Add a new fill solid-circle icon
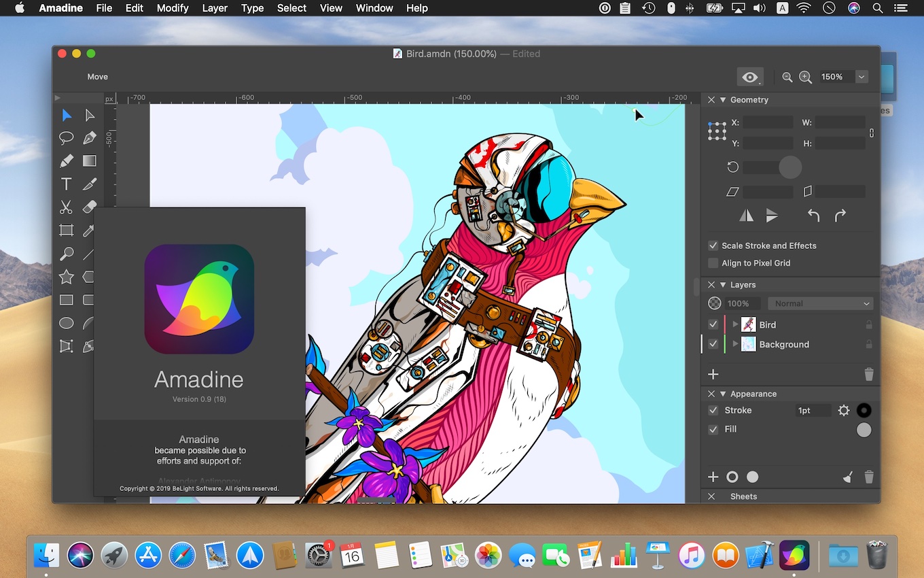924x578 pixels. (753, 477)
